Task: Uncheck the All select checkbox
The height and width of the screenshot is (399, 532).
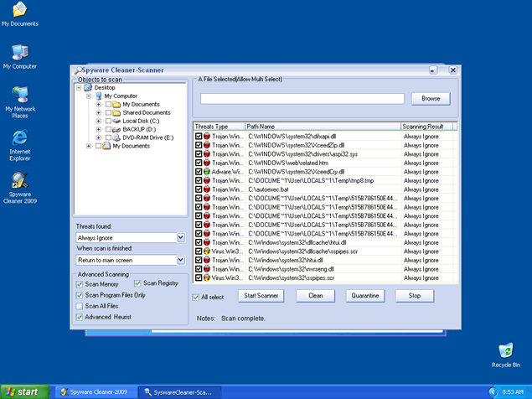Action: [x=195, y=297]
